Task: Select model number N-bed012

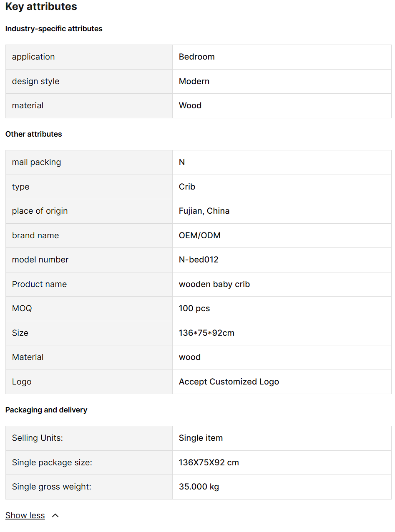Action: tap(199, 260)
